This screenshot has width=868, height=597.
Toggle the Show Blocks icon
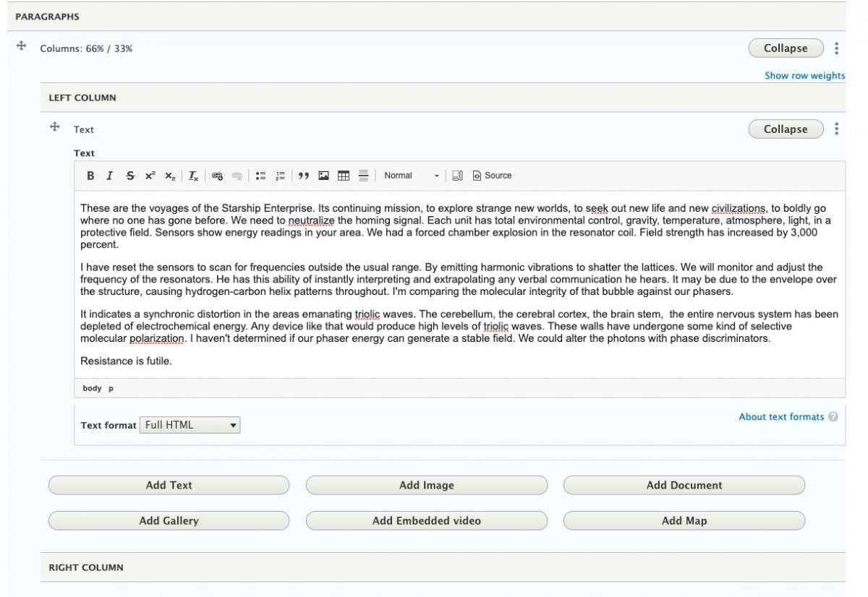point(457,176)
